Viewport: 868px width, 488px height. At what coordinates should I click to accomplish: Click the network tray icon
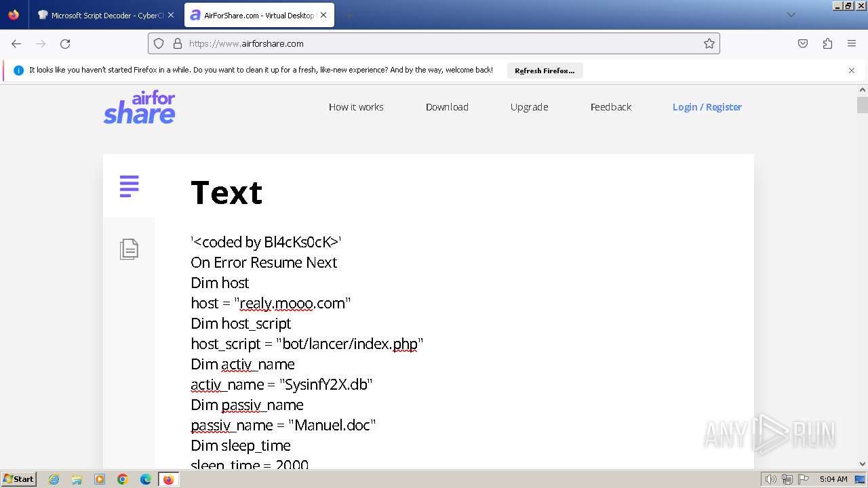click(787, 479)
